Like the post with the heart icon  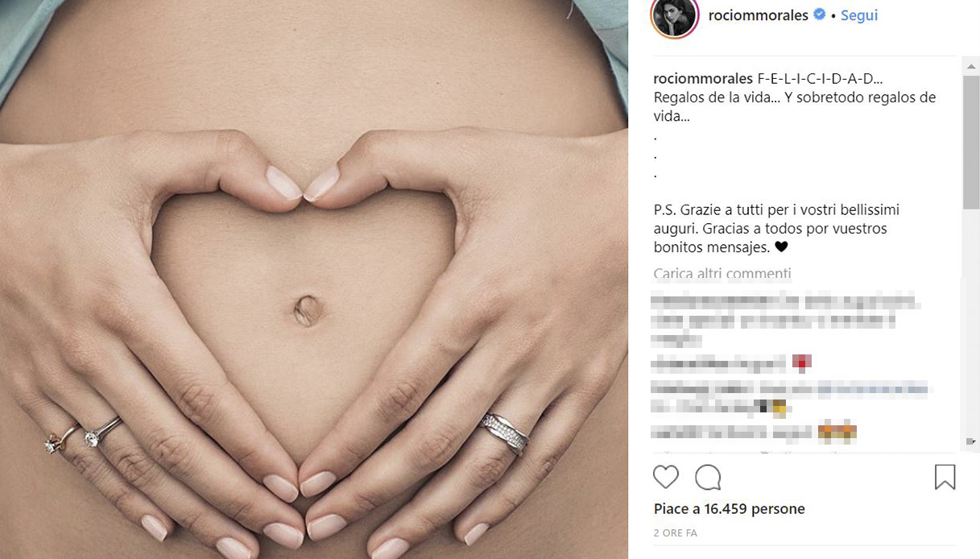[x=666, y=477]
